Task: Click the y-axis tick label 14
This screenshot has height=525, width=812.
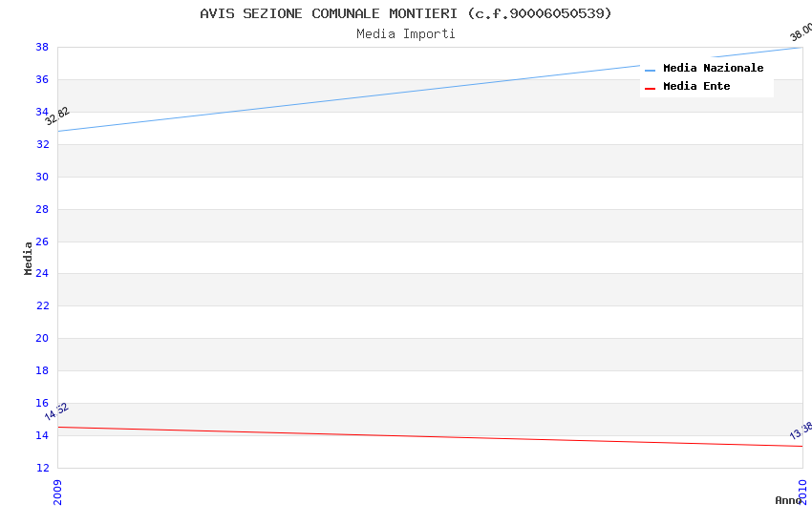Action: [42, 435]
